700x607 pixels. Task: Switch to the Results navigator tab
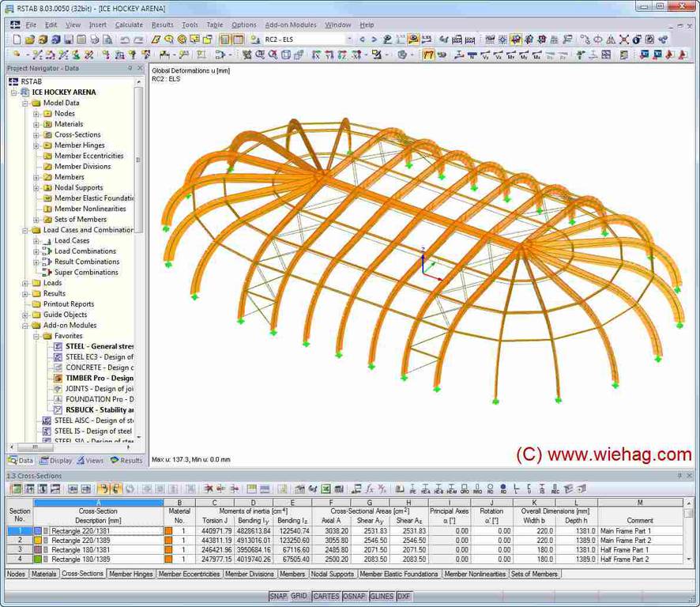click(x=126, y=460)
